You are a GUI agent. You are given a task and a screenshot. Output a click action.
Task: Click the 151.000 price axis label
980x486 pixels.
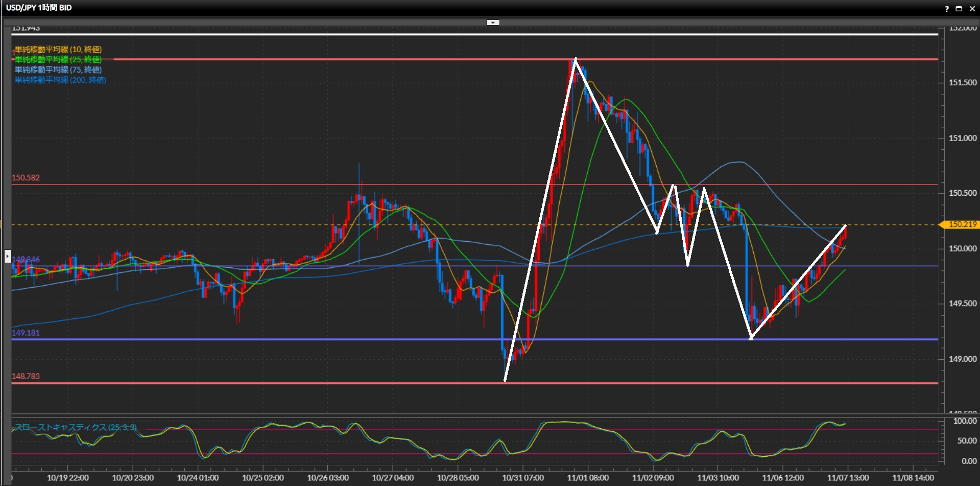(x=962, y=138)
